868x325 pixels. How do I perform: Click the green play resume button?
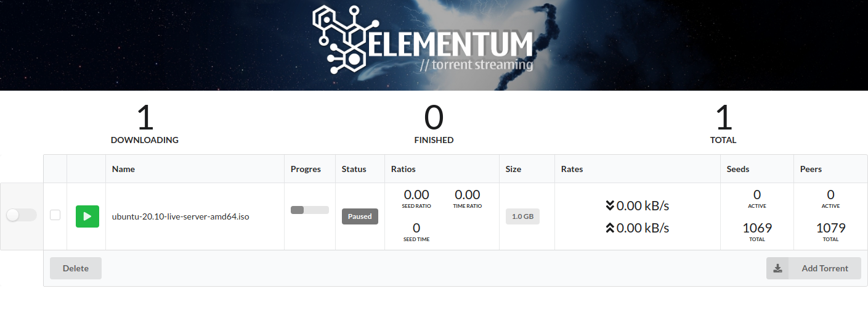click(87, 216)
